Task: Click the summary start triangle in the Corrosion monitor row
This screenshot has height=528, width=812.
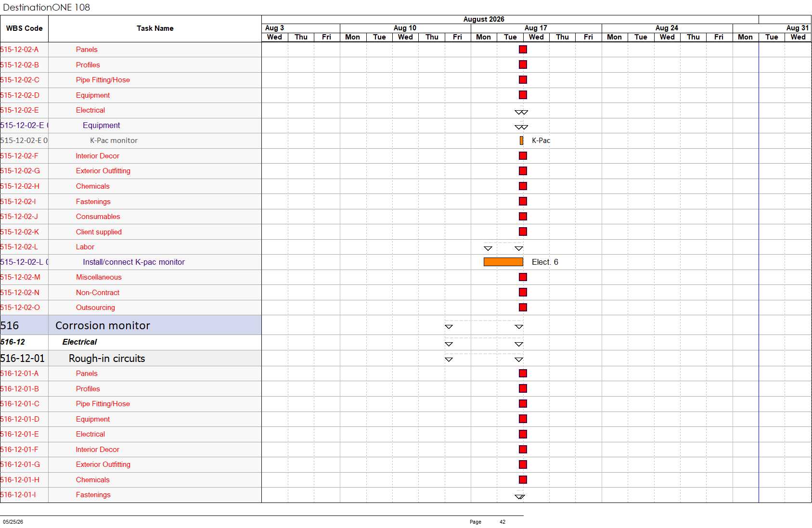Action: [449, 327]
